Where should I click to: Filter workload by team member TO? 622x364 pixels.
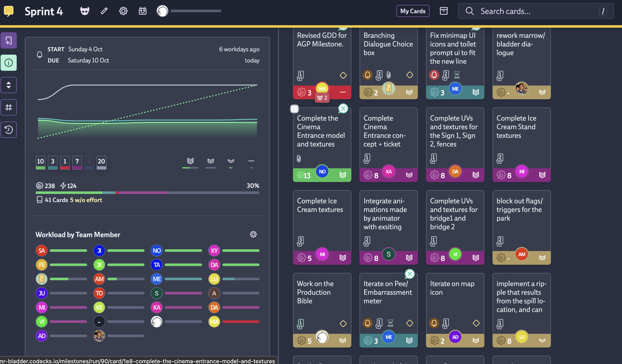click(99, 293)
